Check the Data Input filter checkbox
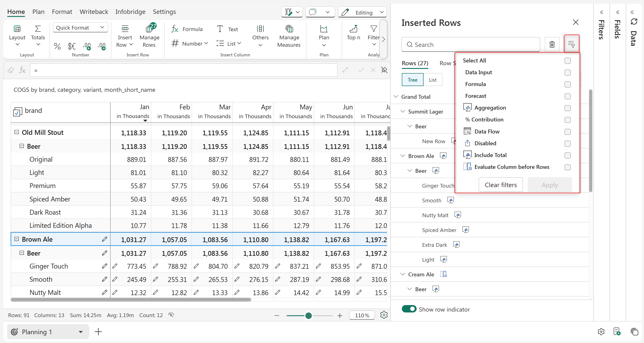Screen dimensions: 644x343 tap(567, 72)
